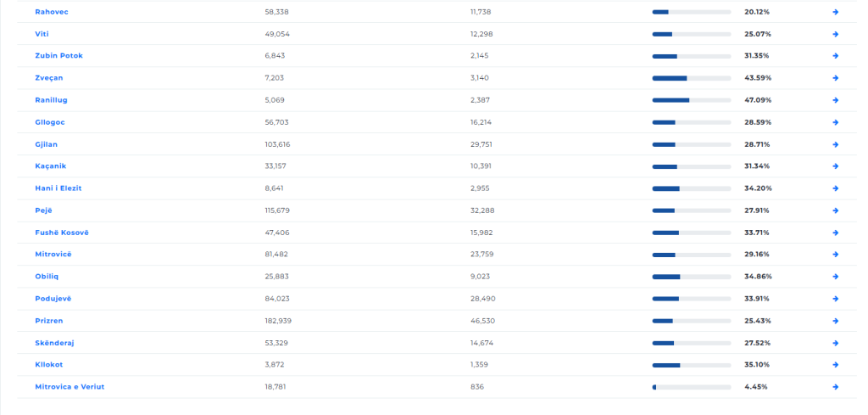Click the arrow icon in Rahovec row
868x415 pixels.
835,12
